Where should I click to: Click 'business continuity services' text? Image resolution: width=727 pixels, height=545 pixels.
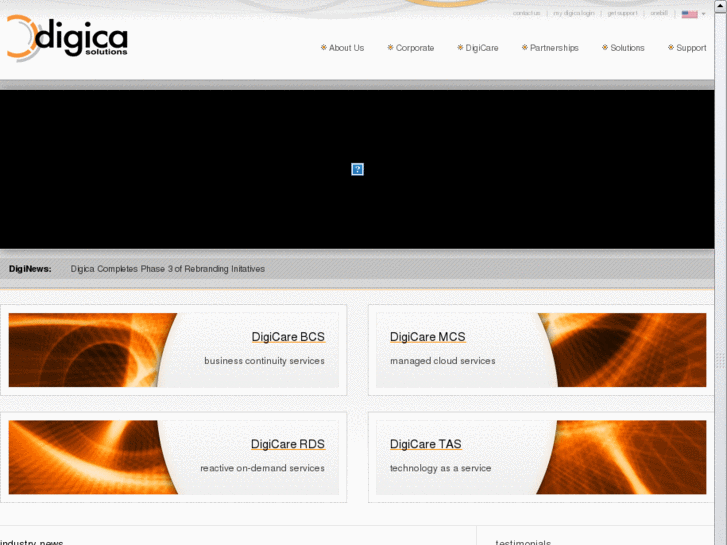pos(264,361)
